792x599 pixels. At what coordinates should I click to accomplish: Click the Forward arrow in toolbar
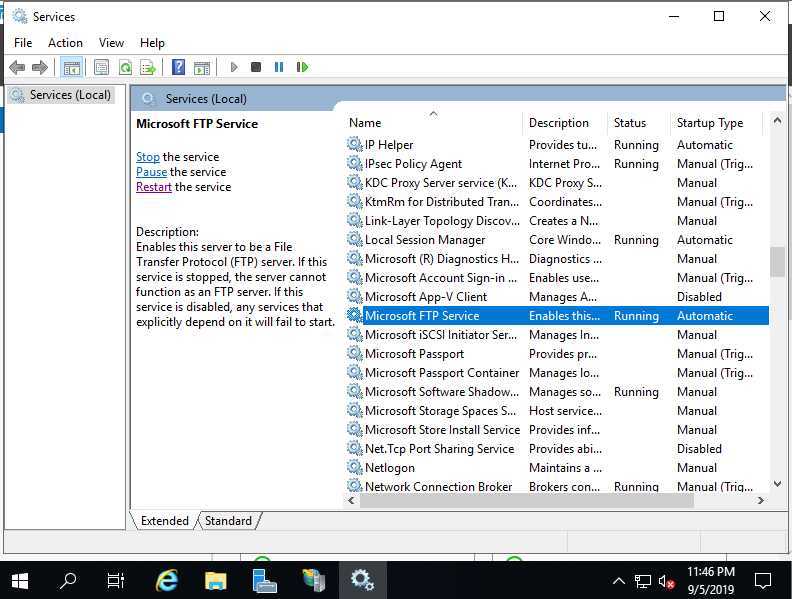[39, 67]
